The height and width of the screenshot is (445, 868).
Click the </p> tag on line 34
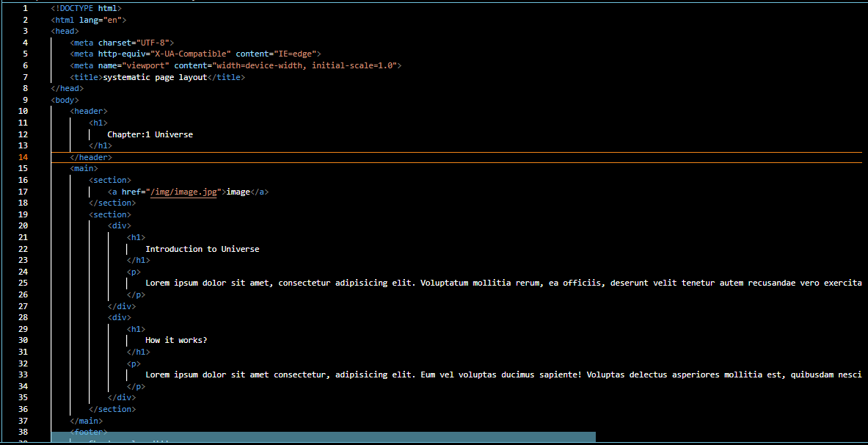136,386
